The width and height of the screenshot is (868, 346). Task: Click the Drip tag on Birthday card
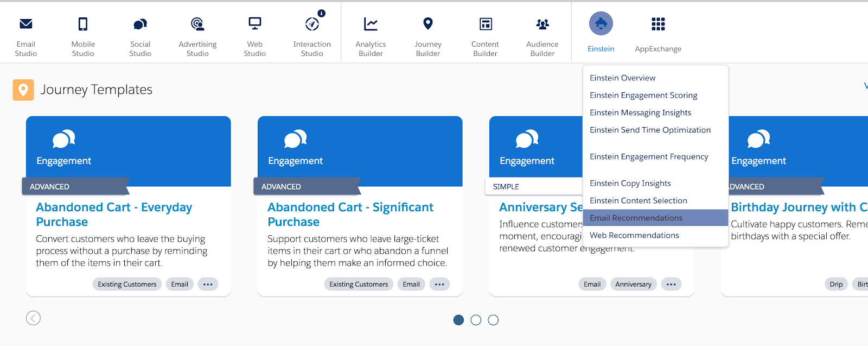[x=836, y=284]
